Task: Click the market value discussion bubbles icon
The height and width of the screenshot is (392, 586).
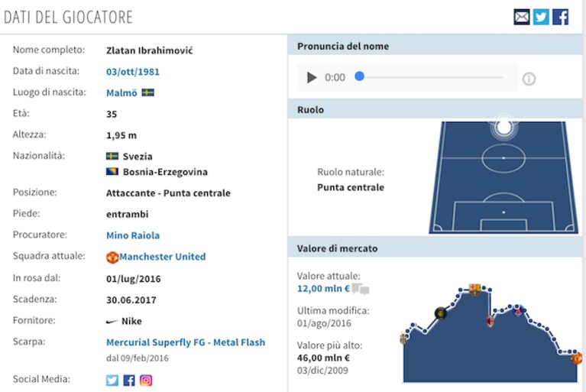Action: click(x=361, y=289)
